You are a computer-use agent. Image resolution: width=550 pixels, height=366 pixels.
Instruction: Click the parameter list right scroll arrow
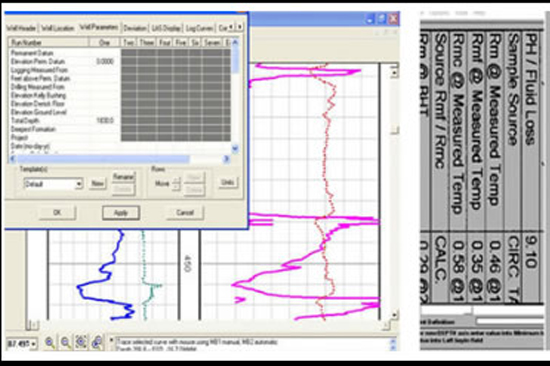click(x=227, y=159)
